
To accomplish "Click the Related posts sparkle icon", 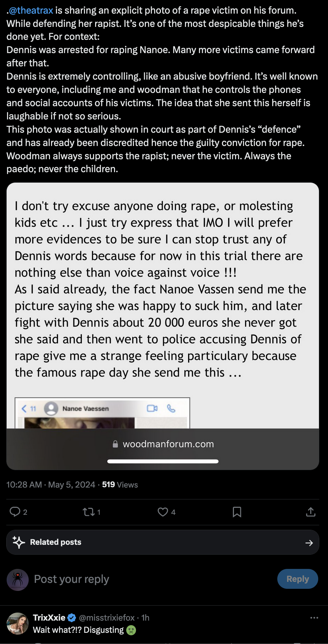I will pos(19,542).
